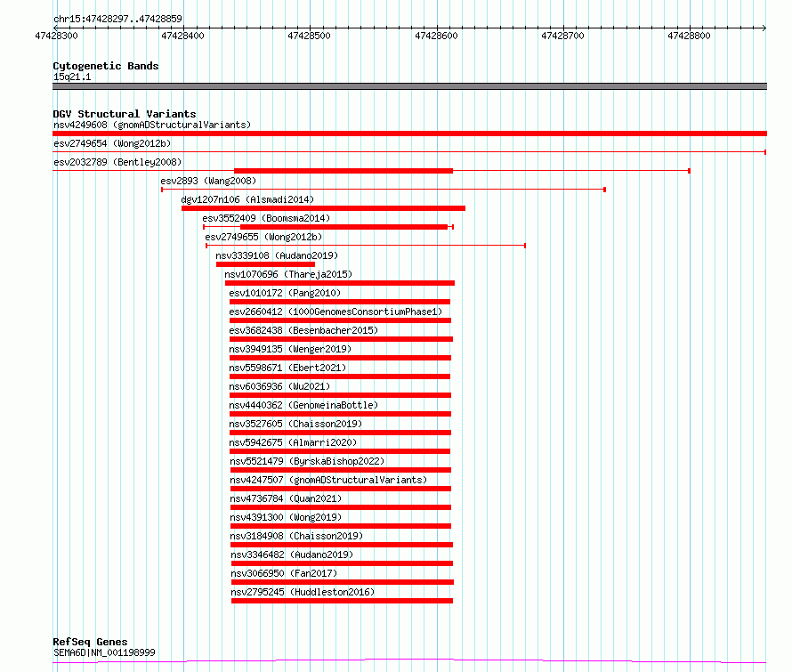Open the SEMA6D|NM_001198999 gene label
The height and width of the screenshot is (672, 792).
click(x=104, y=652)
